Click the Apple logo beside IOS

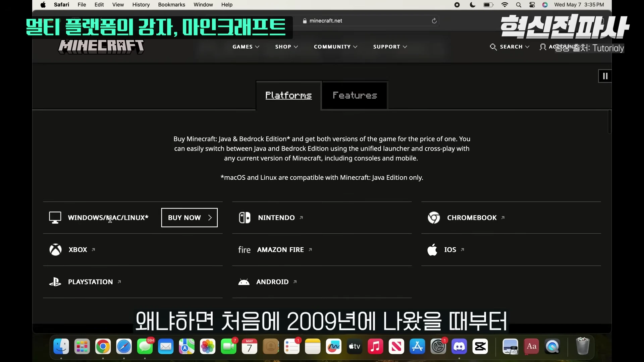point(432,250)
